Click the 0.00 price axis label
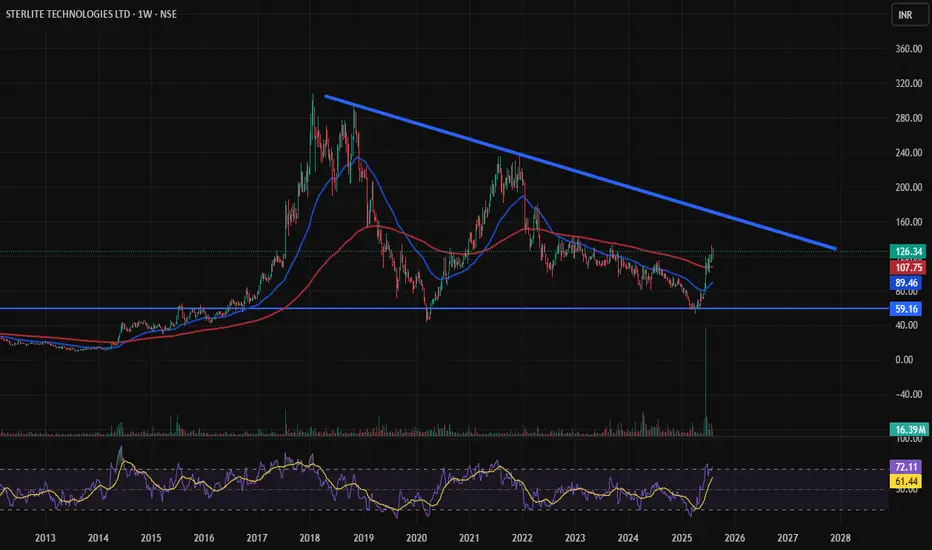The height and width of the screenshot is (550, 932). [x=904, y=359]
